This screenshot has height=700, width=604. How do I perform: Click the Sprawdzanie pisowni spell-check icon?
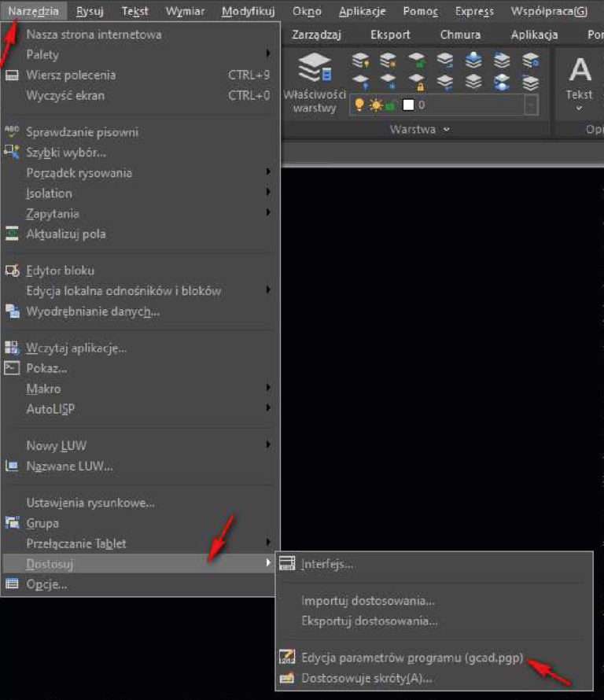pyautogui.click(x=12, y=132)
